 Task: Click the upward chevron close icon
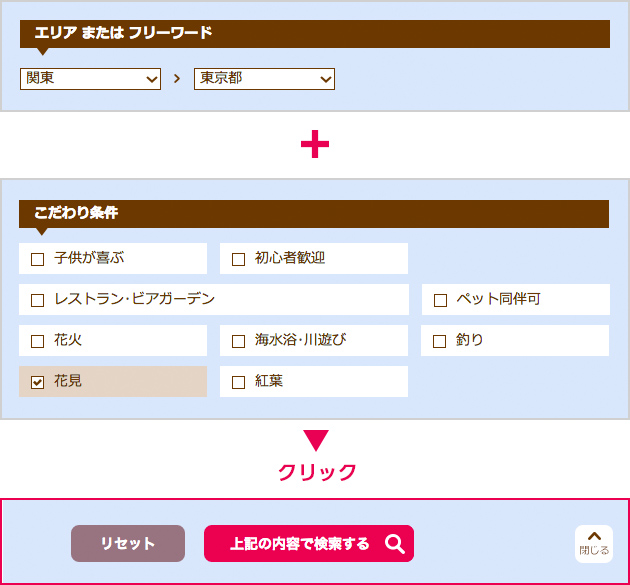(594, 536)
